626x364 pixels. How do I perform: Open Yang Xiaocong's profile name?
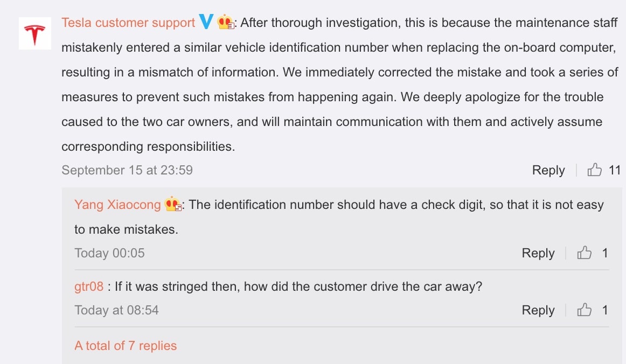[117, 205]
